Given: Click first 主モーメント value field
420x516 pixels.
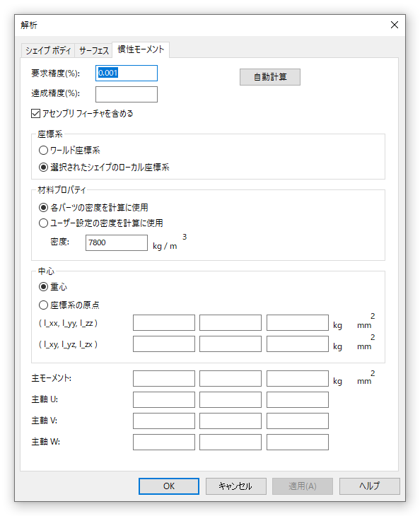Looking at the screenshot, I should pyautogui.click(x=164, y=378).
